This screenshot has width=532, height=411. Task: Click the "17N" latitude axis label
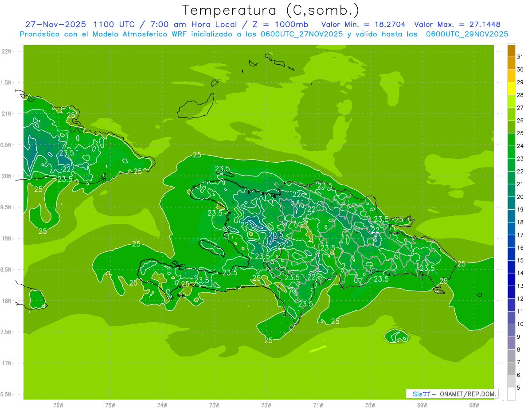[x=7, y=363]
